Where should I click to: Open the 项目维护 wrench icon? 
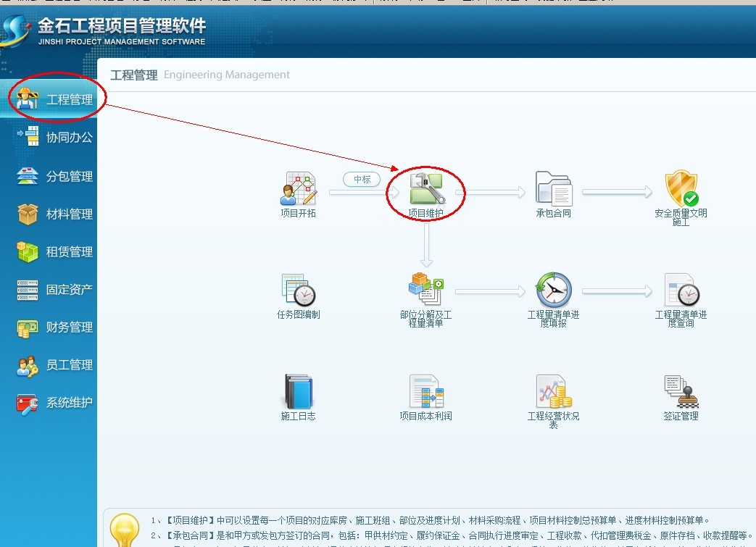point(426,189)
